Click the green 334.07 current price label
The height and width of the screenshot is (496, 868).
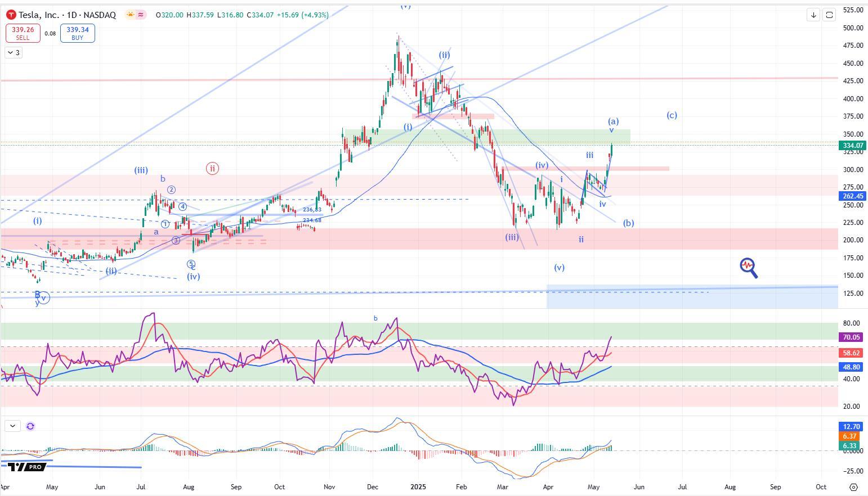pyautogui.click(x=853, y=146)
